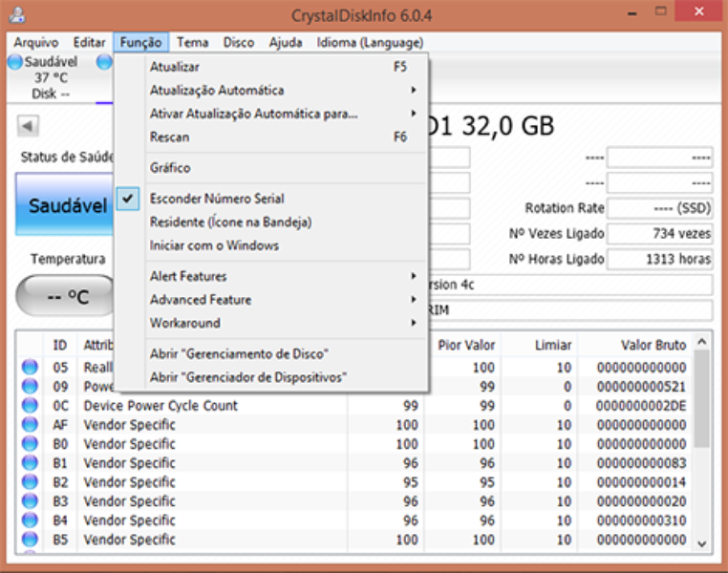Click the Saudável health status button
Screen dimensions: 728x573
coord(65,204)
